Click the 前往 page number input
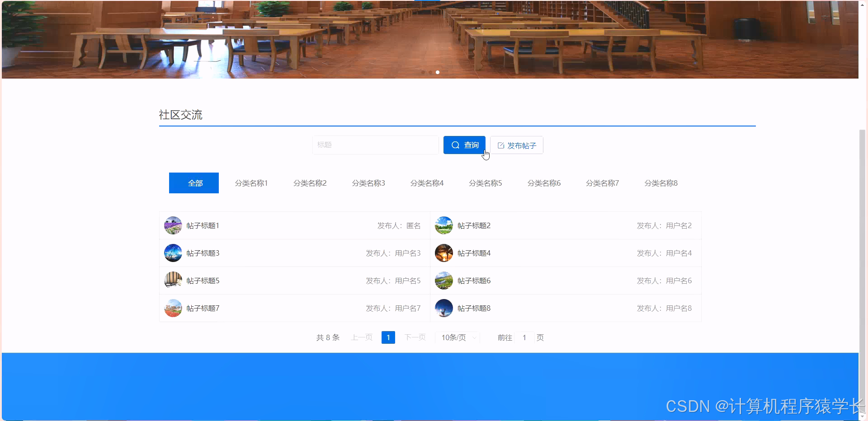 click(524, 337)
